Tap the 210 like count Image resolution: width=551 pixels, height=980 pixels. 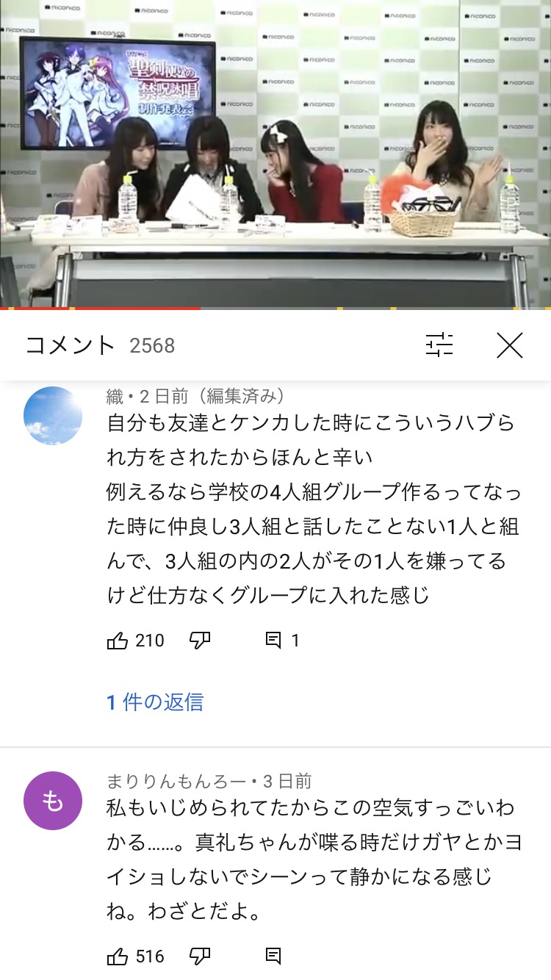point(150,641)
